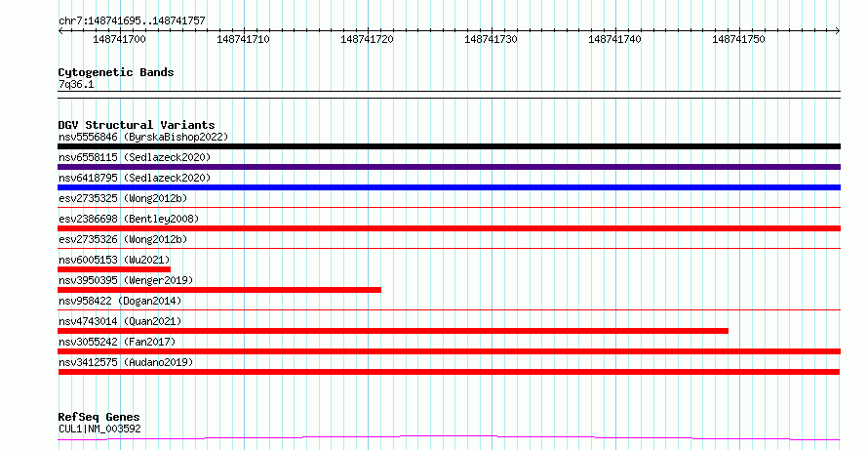
Task: Click the black nsv5556846 variant bar
Action: pos(449,146)
